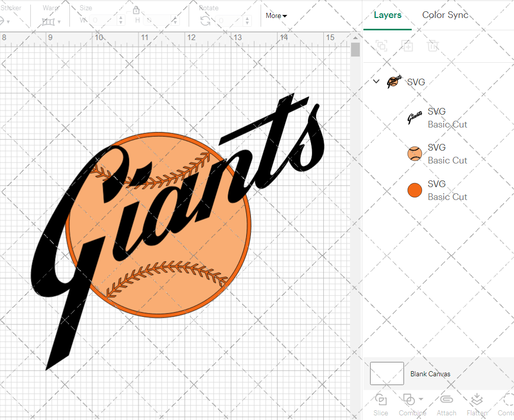Click the Rotate icon in toolbar
This screenshot has height=420, width=514.
pyautogui.click(x=205, y=21)
